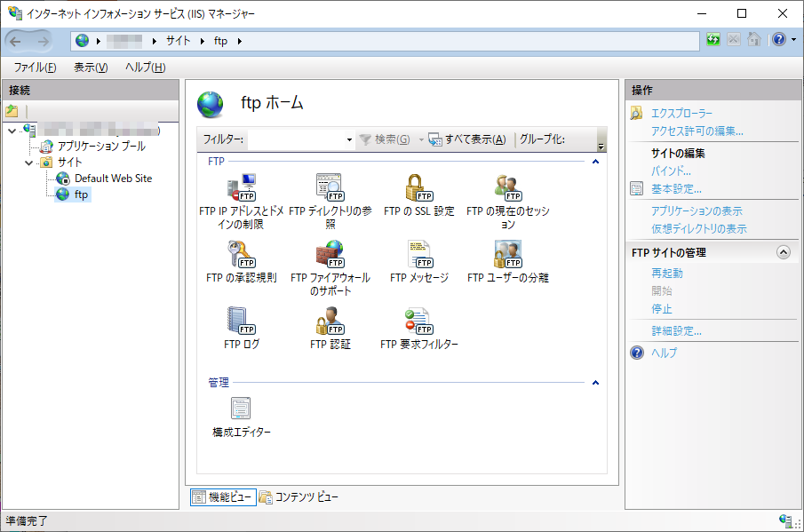This screenshot has height=532, width=804.
Task: Open 表示(V) menu
Action: (91, 67)
